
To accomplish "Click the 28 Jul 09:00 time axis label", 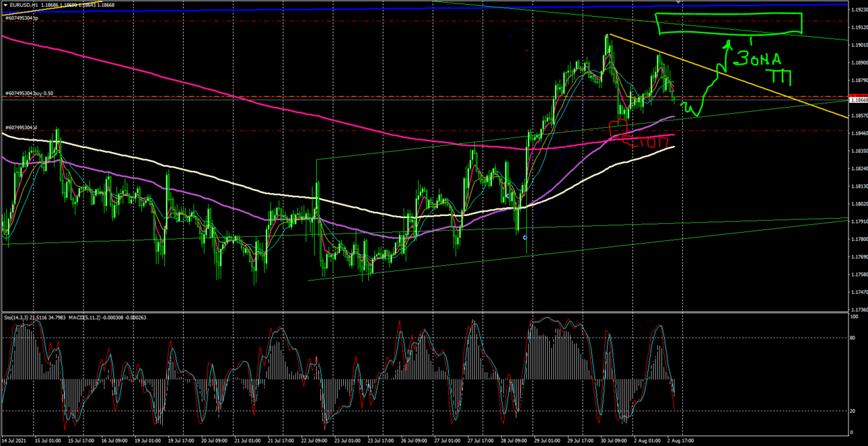I will (515, 441).
